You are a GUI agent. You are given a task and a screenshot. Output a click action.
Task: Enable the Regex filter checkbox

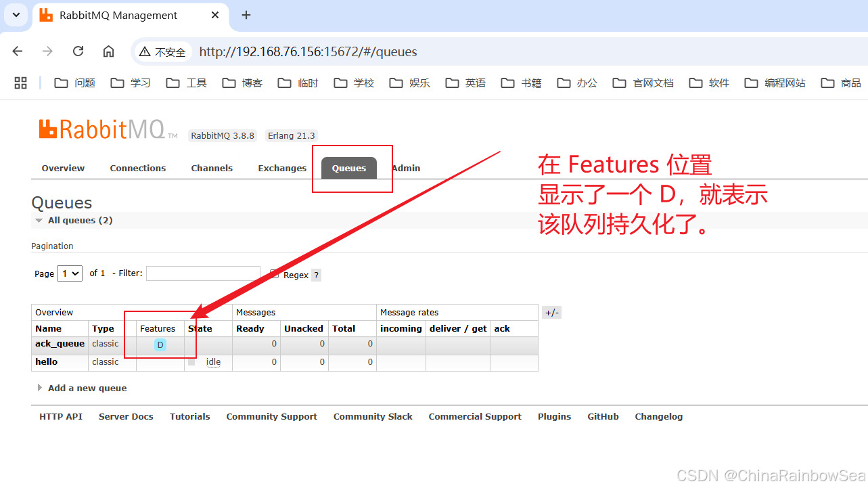(274, 274)
